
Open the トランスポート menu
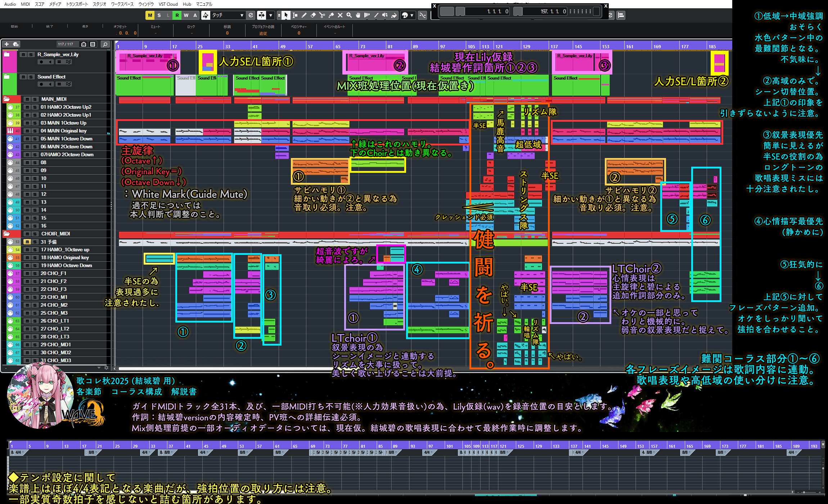tap(77, 4)
